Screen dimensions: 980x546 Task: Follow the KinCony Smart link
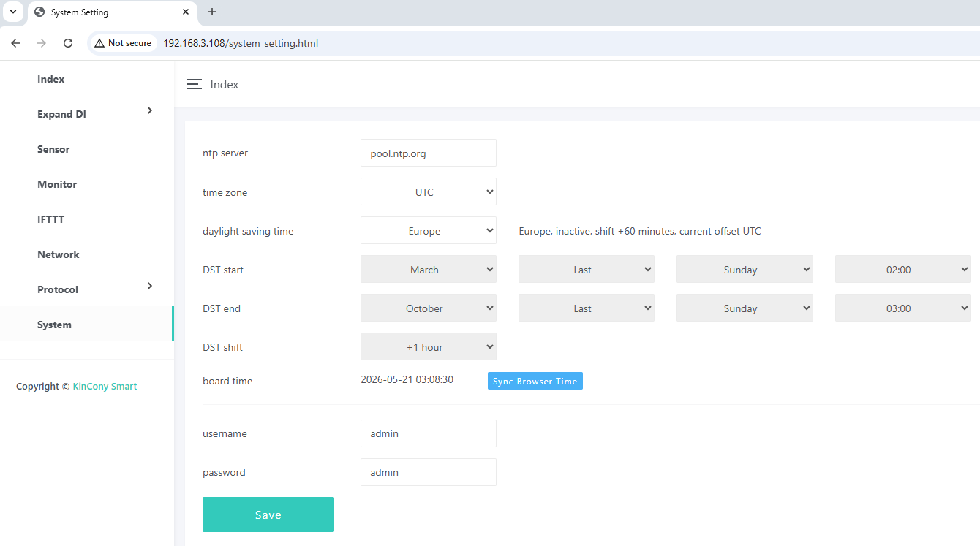coord(105,386)
